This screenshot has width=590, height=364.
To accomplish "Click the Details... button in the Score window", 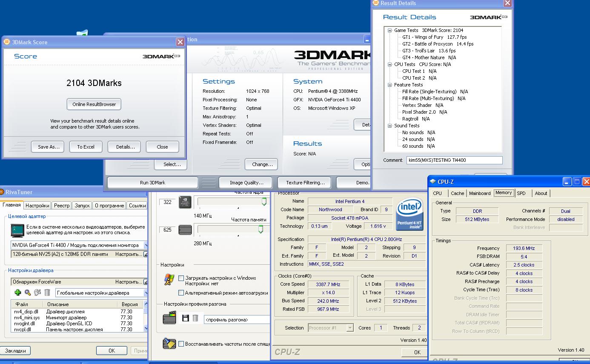I will [125, 147].
